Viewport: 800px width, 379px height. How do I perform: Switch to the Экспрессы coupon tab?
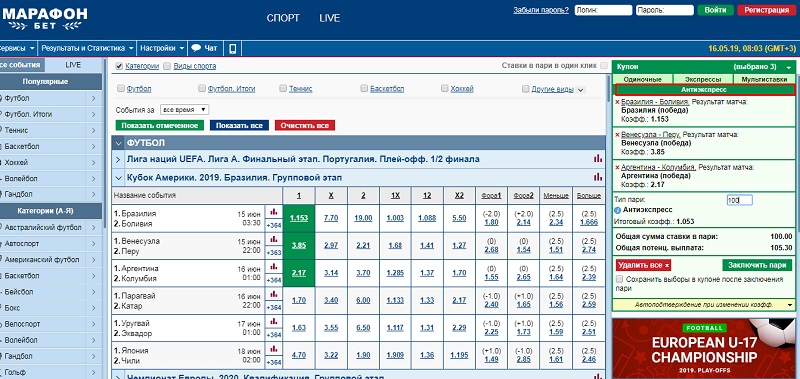tap(703, 80)
